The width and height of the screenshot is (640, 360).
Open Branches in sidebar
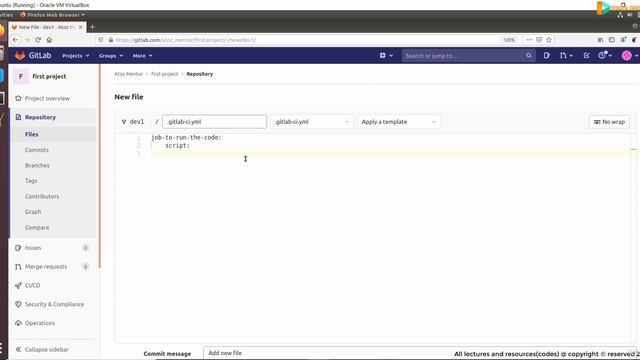[x=37, y=165]
